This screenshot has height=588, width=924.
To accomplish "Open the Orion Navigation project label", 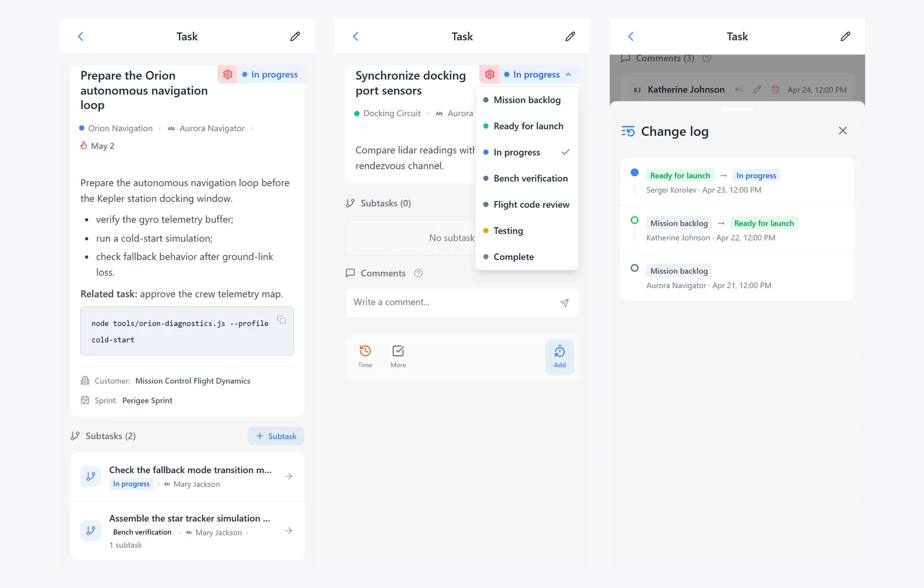I will click(x=116, y=128).
